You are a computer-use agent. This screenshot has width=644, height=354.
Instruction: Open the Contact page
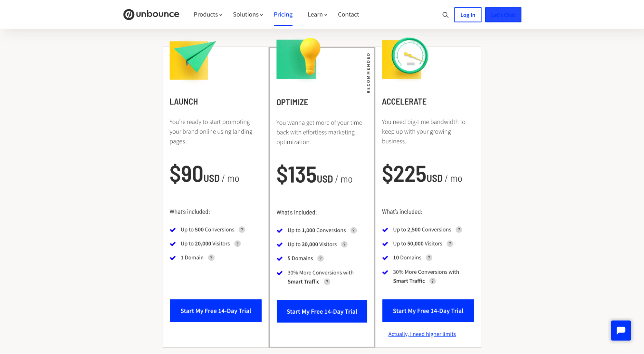click(x=348, y=14)
